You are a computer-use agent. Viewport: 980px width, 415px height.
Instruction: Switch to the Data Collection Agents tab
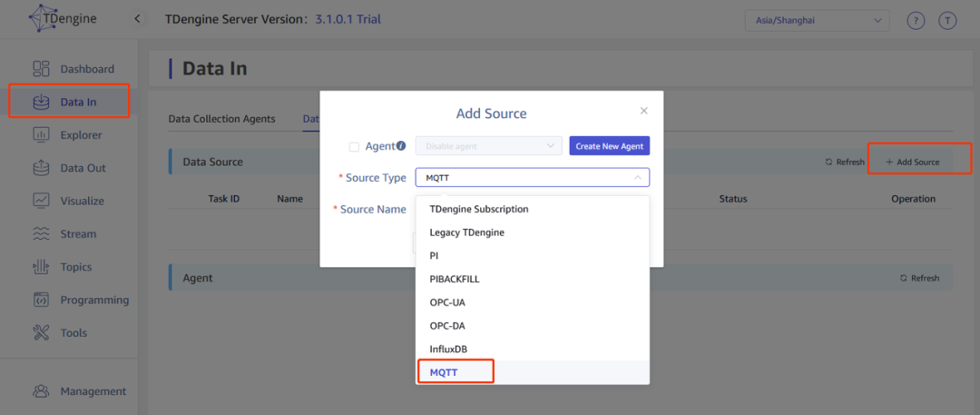tap(221, 119)
